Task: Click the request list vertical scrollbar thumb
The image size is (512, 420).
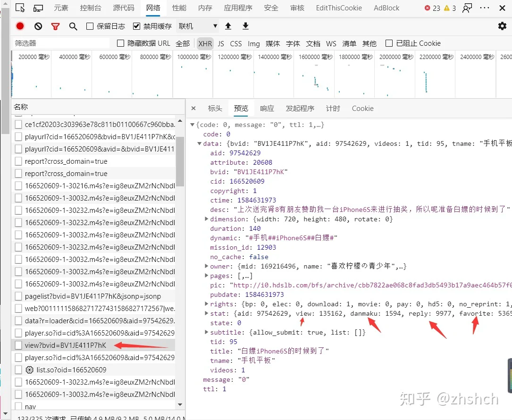Action: pos(180,161)
